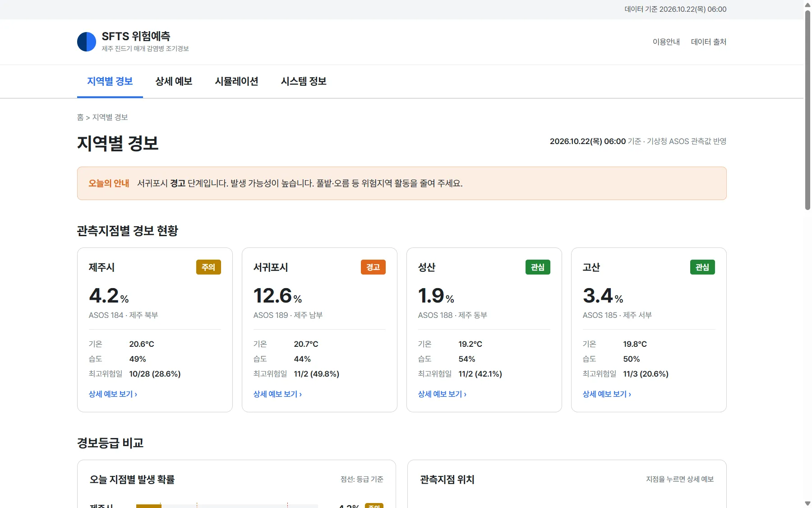This screenshot has height=508, width=812.
Task: Click the SFTS half-circle logo icon
Action: 87,42
